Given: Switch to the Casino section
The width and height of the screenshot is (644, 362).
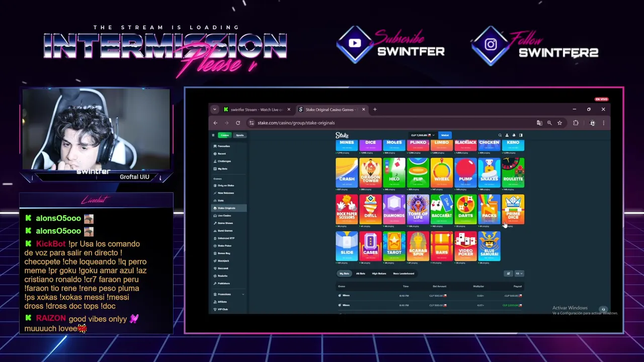Looking at the screenshot, I should tap(224, 135).
